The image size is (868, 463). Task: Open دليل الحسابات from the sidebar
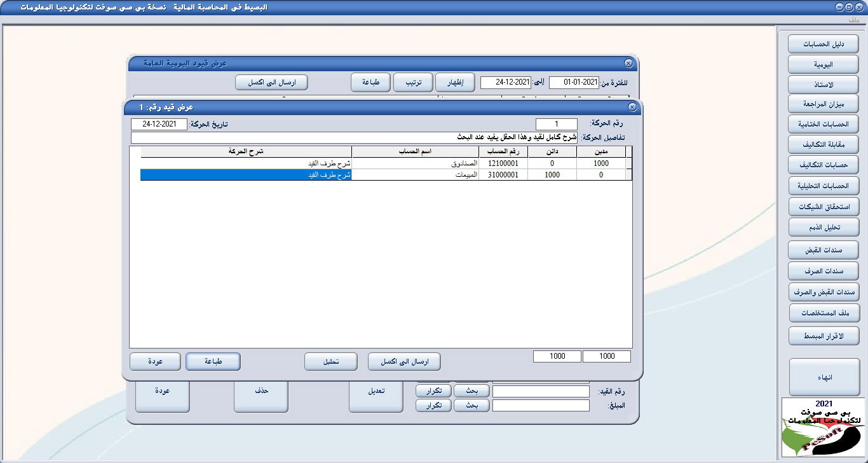coord(824,44)
